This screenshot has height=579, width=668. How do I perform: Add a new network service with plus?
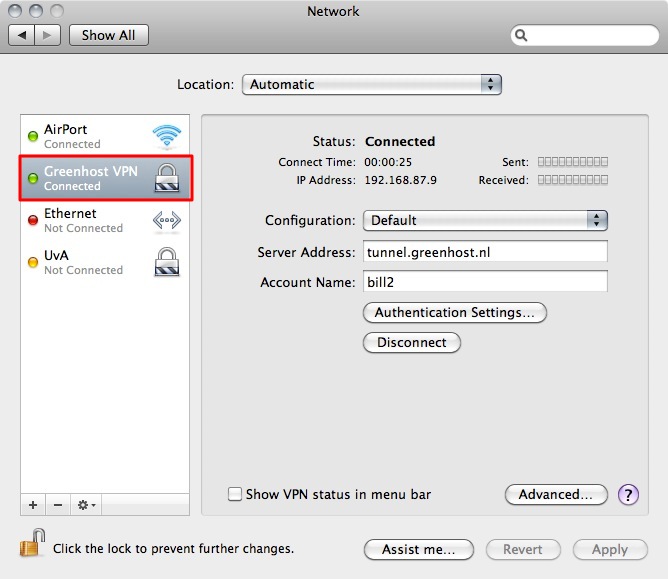tap(33, 505)
